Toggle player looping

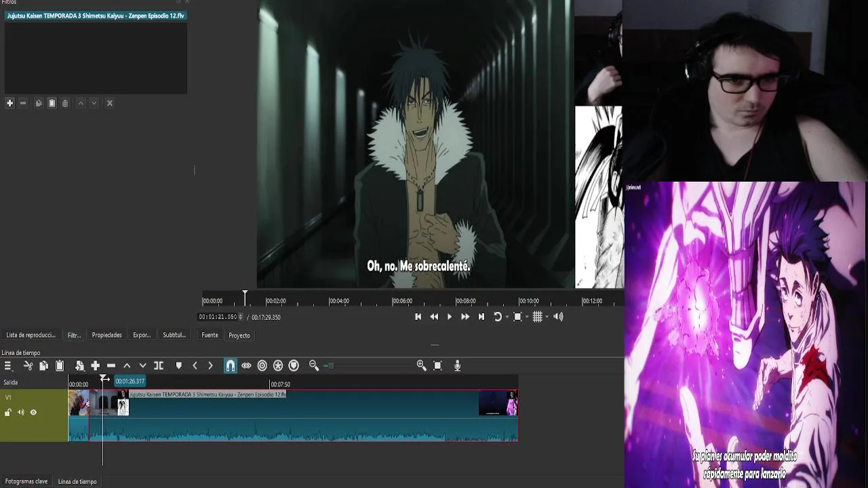(x=497, y=317)
